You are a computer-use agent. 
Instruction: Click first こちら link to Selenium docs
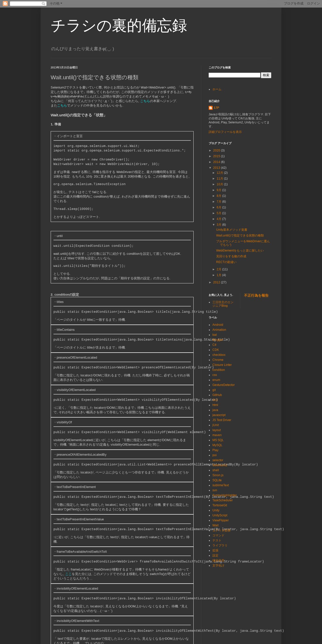coord(145,101)
